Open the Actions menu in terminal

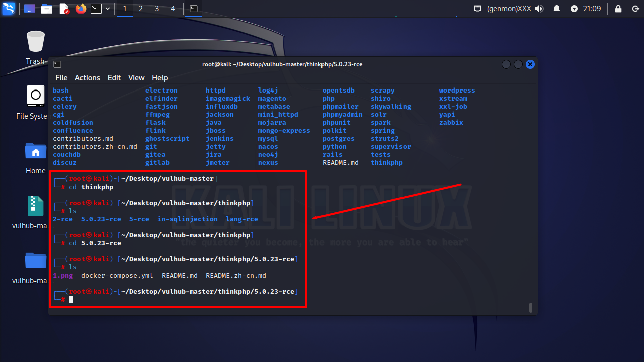pyautogui.click(x=88, y=78)
